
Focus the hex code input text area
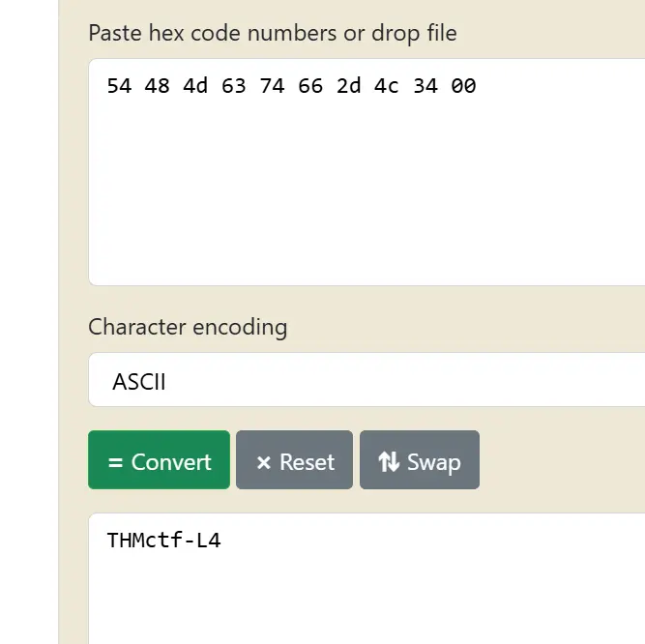(367, 193)
